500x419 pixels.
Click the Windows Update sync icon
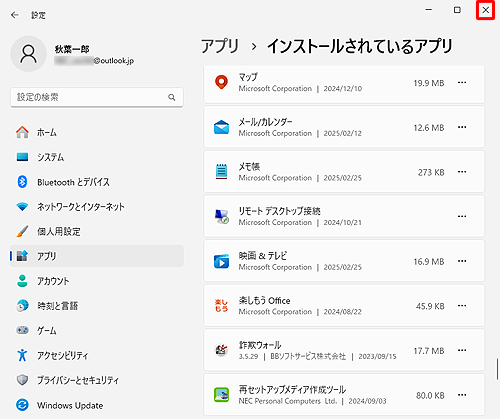click(x=22, y=405)
